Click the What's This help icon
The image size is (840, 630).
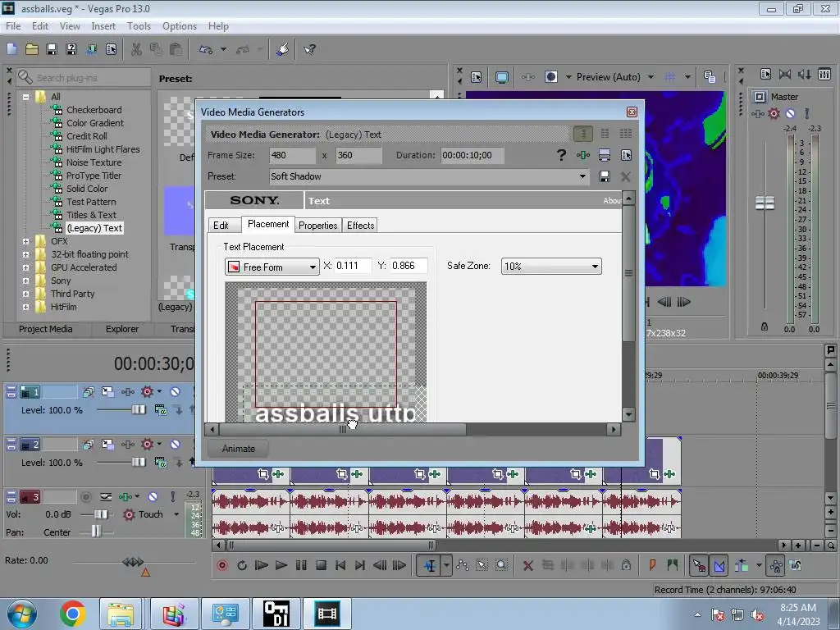point(309,50)
